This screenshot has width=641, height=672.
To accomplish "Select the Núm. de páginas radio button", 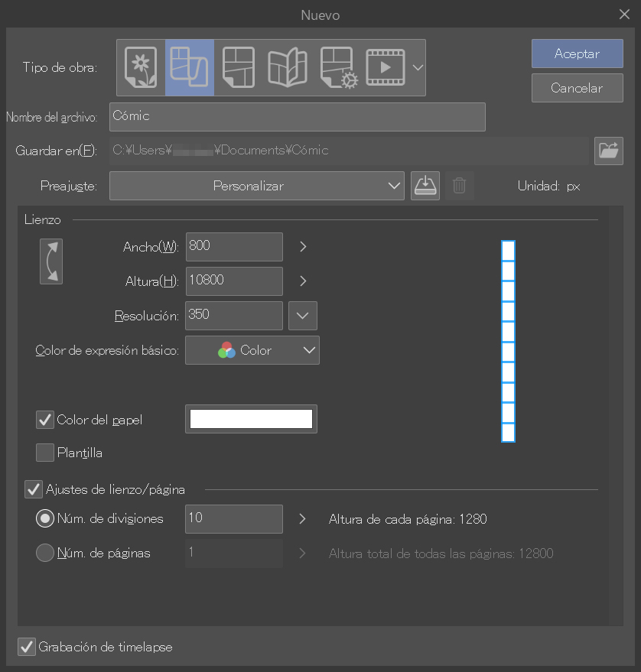I will [45, 553].
